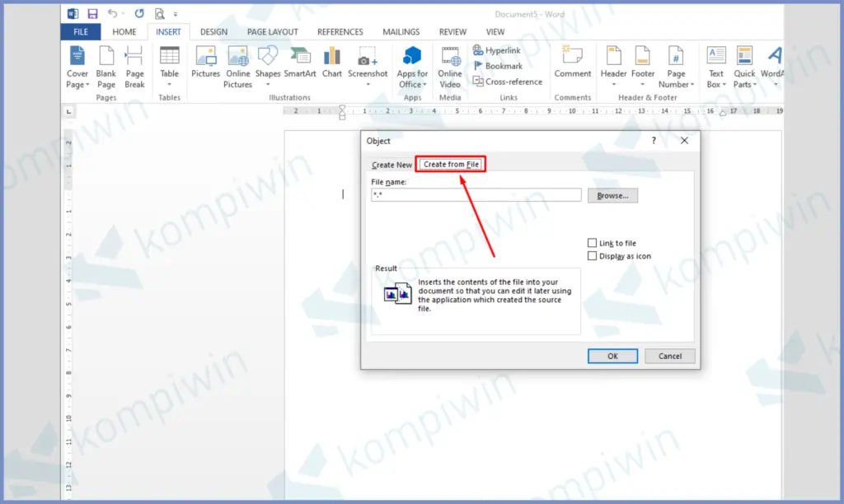This screenshot has height=504, width=844.
Task: Open the Quick Parts dropdown
Action: click(x=744, y=66)
